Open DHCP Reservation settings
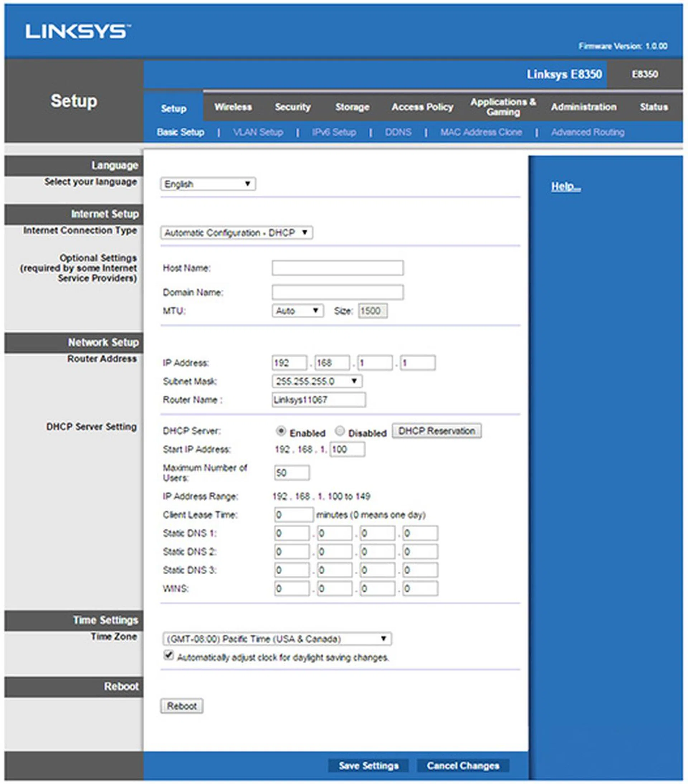The width and height of the screenshot is (688, 784). point(437,430)
